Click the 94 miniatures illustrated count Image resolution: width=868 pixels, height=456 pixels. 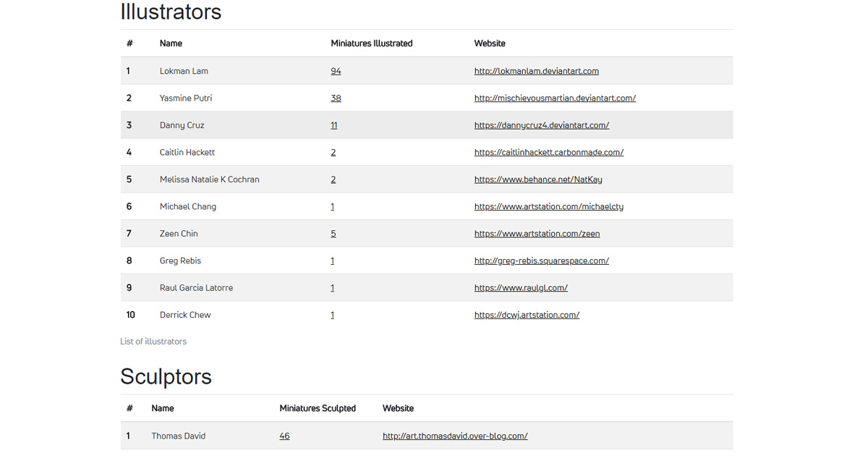click(x=336, y=71)
